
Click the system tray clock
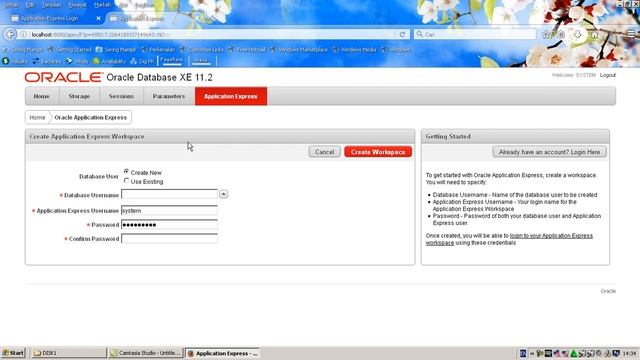630,353
